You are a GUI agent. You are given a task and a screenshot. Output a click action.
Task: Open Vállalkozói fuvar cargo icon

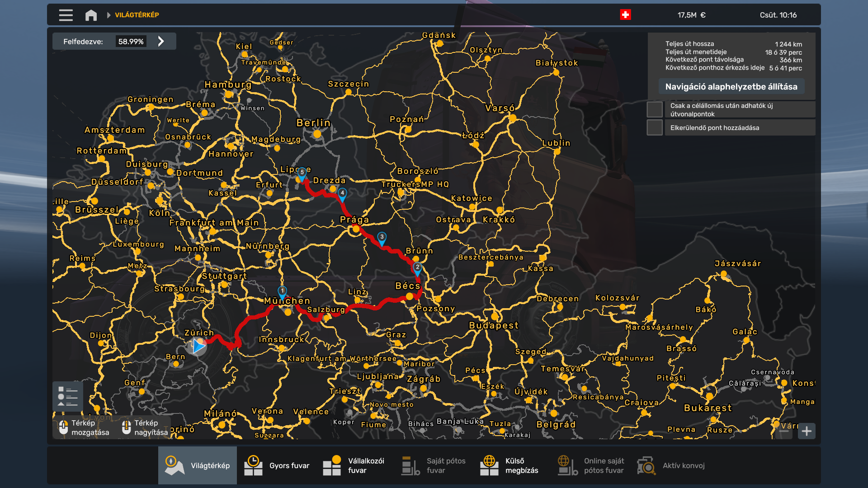coord(333,465)
